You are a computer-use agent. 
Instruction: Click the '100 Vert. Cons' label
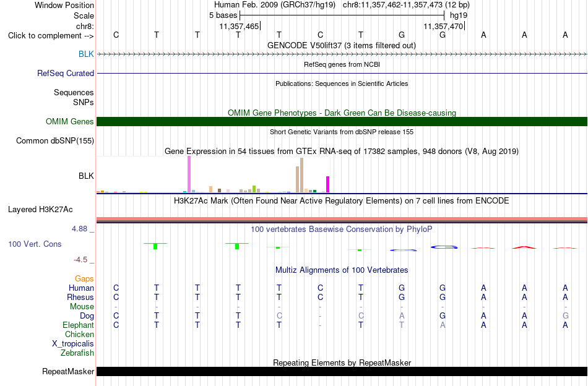click(35, 244)
